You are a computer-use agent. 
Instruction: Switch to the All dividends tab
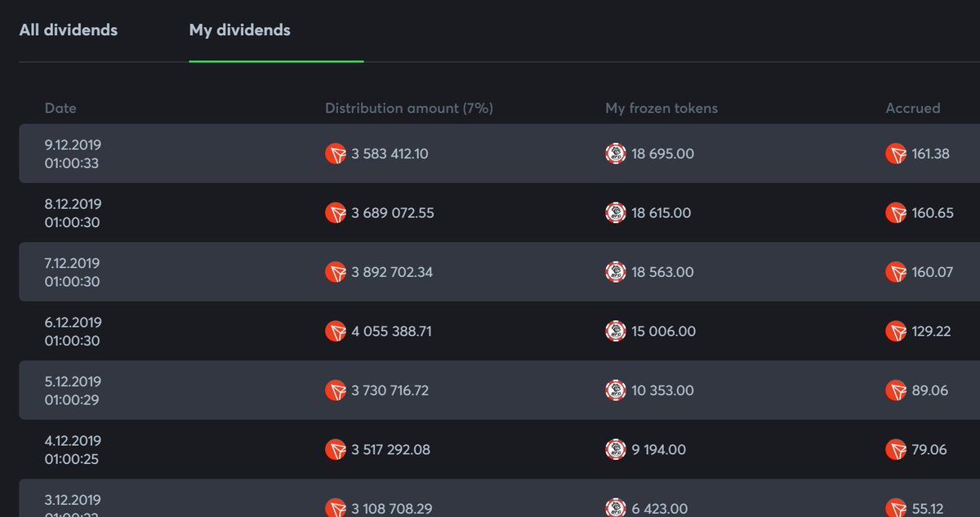tap(69, 30)
